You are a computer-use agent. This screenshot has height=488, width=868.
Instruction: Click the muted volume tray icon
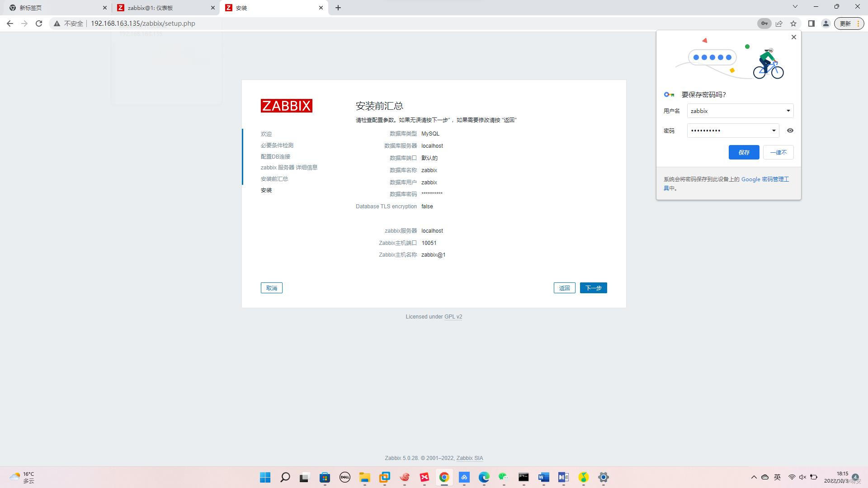[802, 477]
